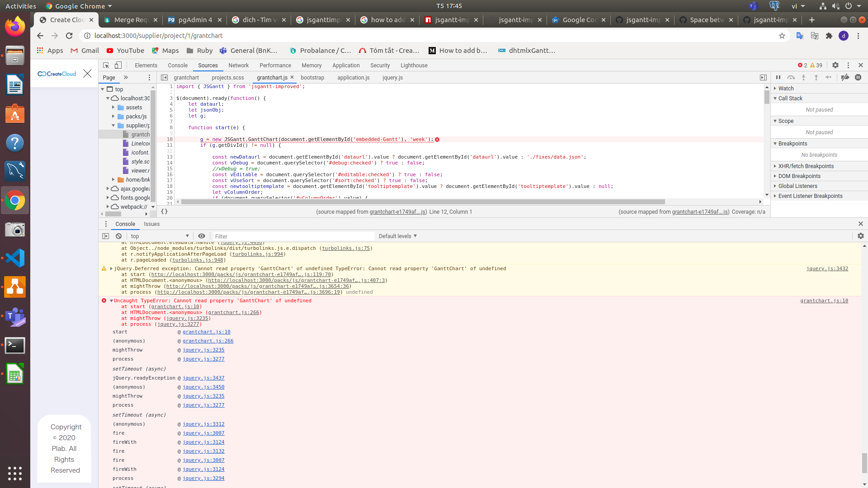The height and width of the screenshot is (488, 868).
Task: Step out of current function
Action: tap(816, 77)
